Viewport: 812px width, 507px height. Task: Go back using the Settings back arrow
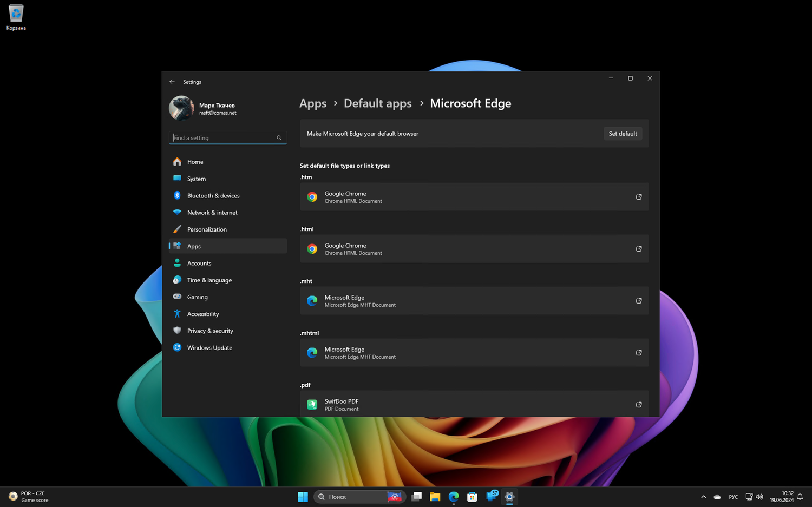(x=172, y=82)
